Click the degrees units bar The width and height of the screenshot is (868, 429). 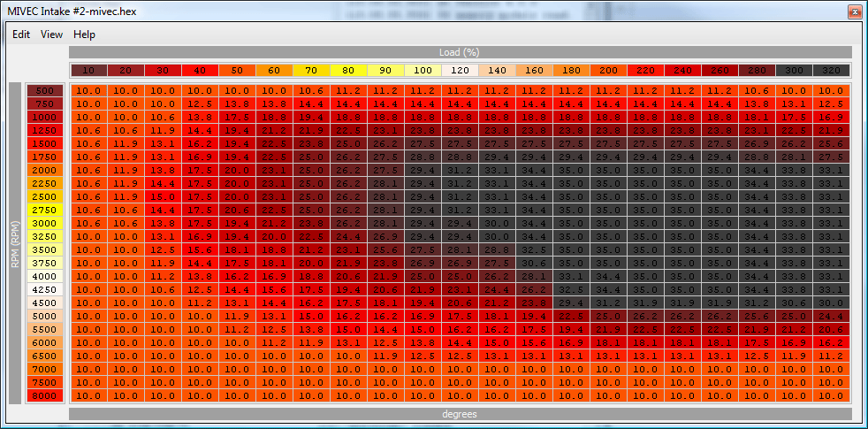coord(460,414)
